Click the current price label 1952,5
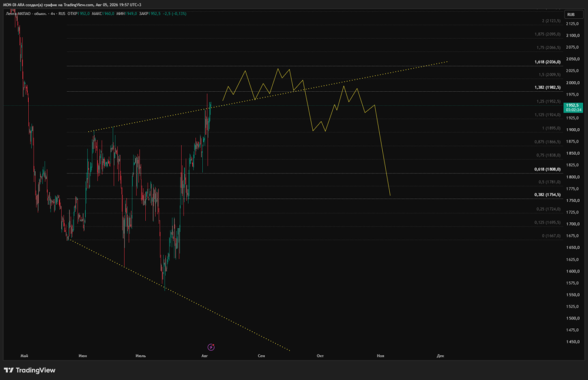 (573, 107)
